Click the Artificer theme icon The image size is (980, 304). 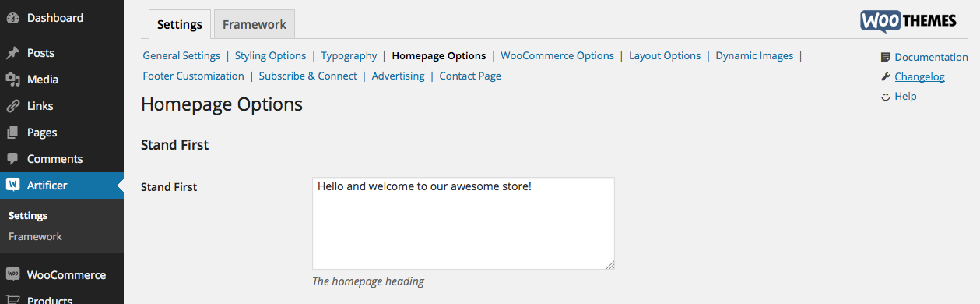tap(13, 186)
